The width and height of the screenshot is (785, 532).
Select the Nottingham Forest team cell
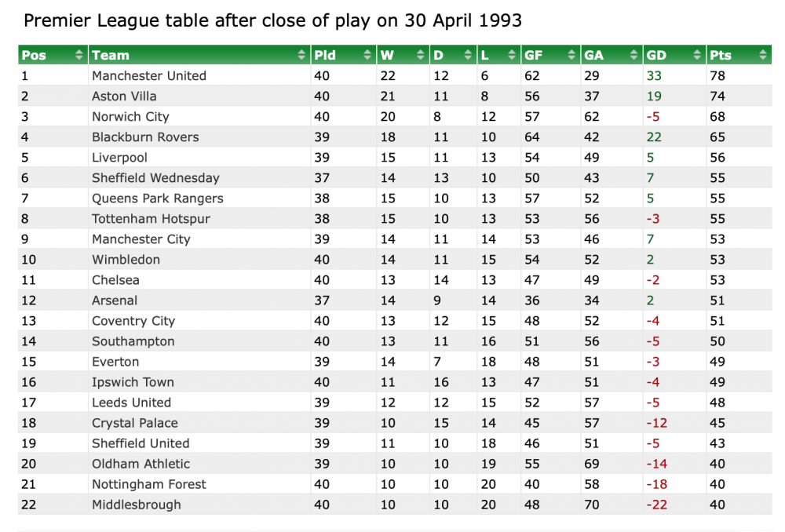coord(149,484)
